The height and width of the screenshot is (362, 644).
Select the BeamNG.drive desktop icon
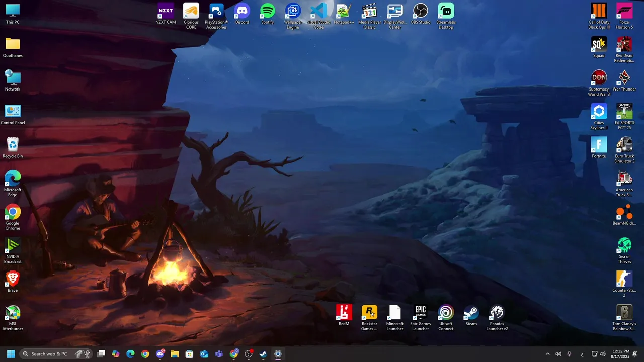click(x=624, y=215)
